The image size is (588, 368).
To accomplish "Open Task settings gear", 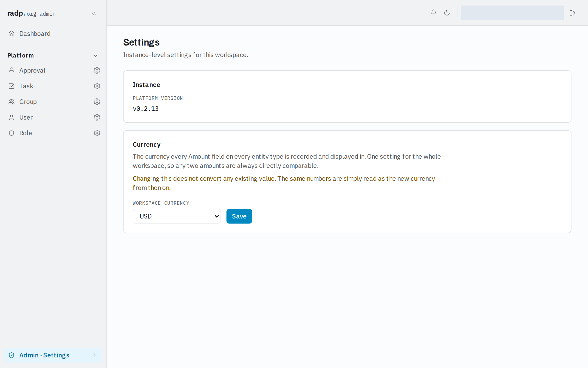I will pyautogui.click(x=97, y=86).
